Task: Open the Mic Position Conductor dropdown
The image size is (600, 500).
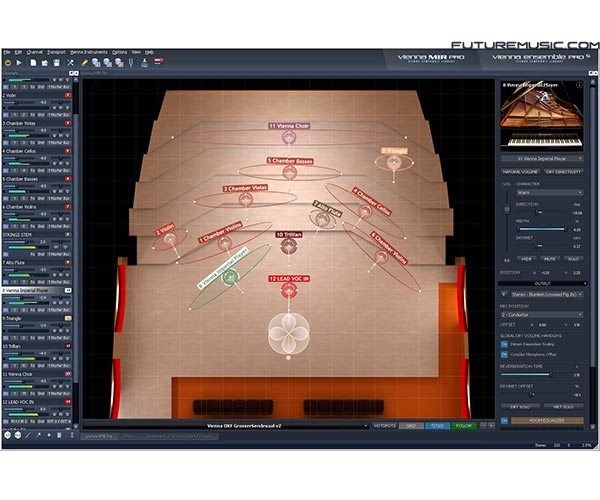Action: tap(542, 314)
